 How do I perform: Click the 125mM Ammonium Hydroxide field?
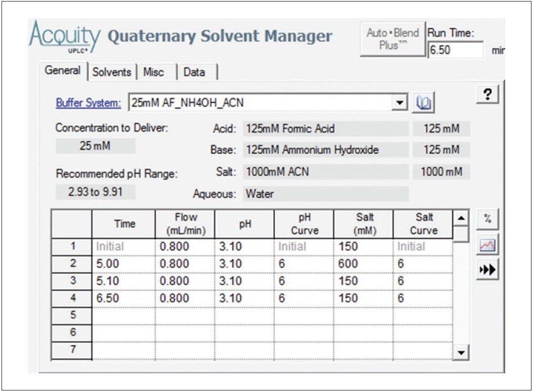point(326,150)
